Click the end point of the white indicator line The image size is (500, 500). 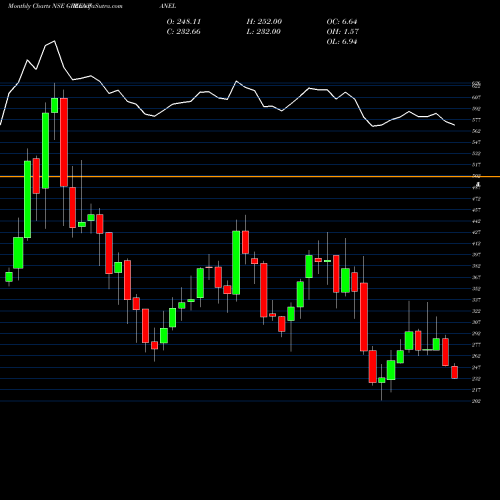[455, 125]
